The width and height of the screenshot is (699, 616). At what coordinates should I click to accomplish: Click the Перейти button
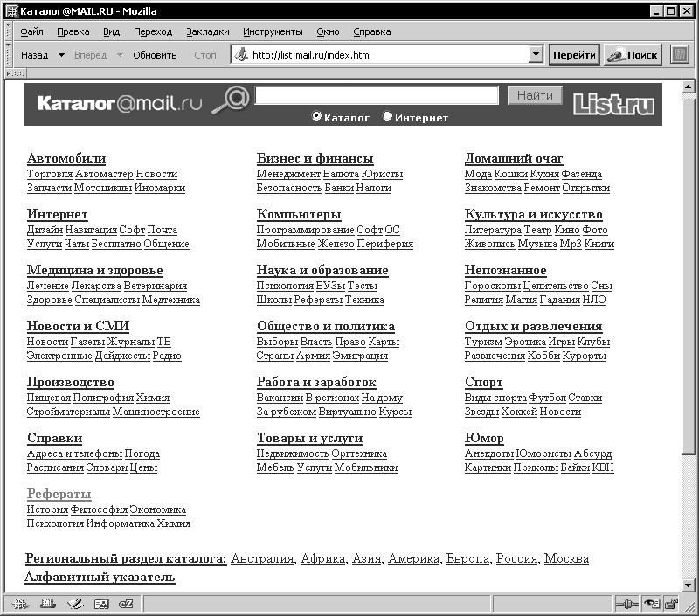574,55
